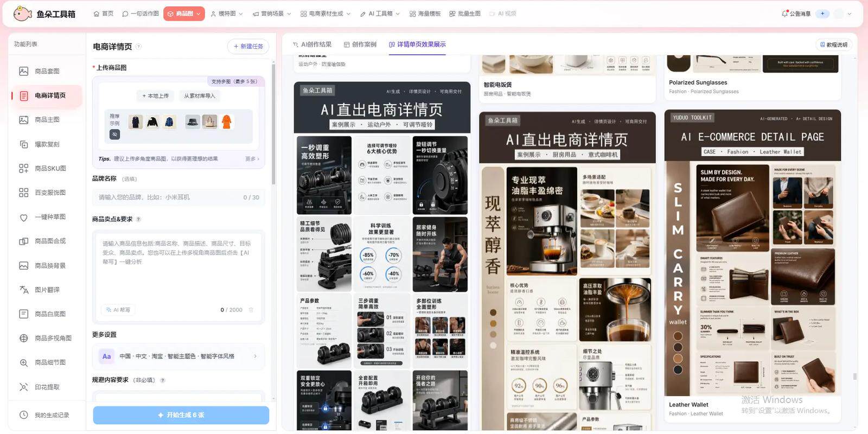This screenshot has height=434, width=868.
Task: Click 从素材库导入 button
Action: (x=199, y=96)
